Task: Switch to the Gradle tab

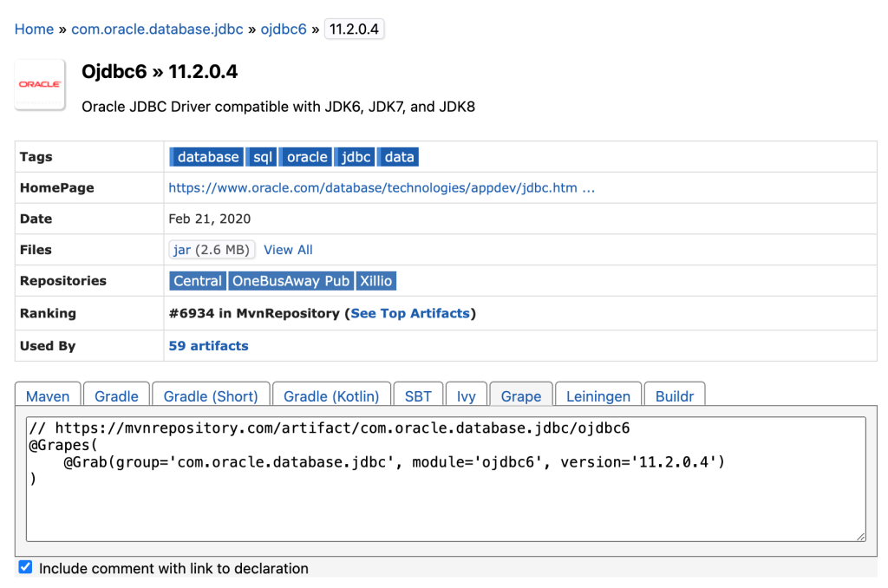Action: pyautogui.click(x=116, y=395)
